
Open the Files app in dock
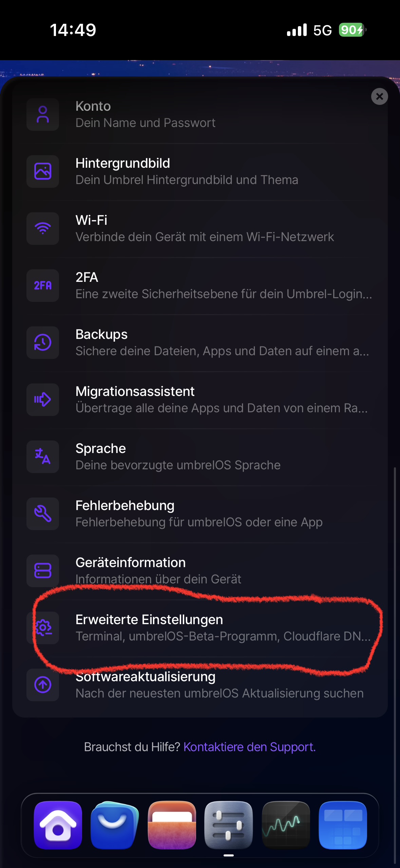click(172, 825)
